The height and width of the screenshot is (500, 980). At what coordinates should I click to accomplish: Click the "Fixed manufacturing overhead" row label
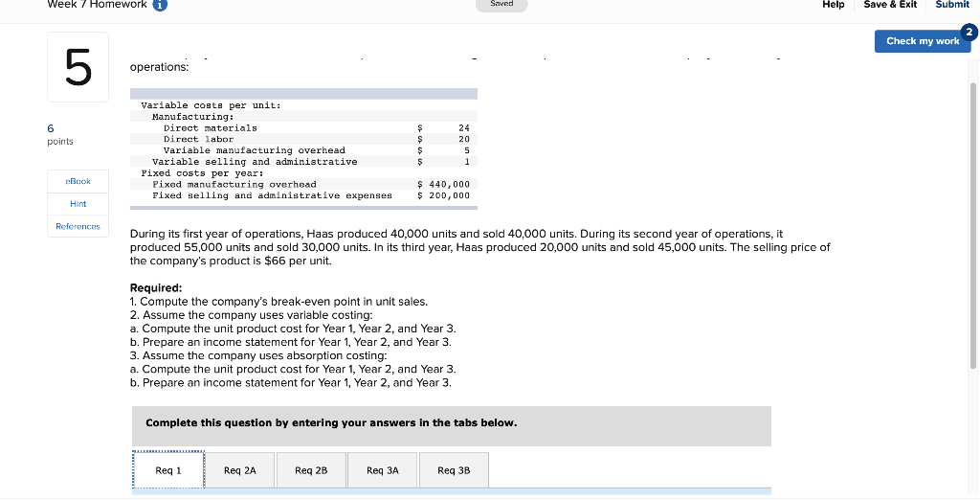click(x=234, y=184)
